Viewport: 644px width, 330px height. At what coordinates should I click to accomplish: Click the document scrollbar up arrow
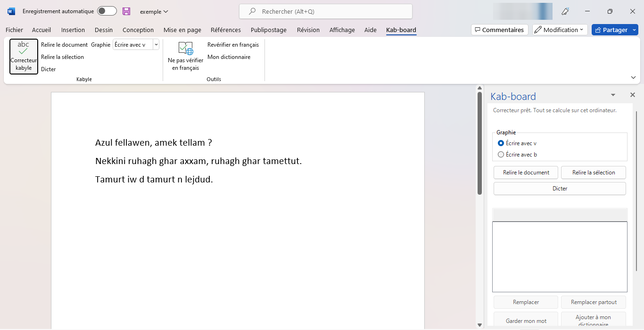click(479, 88)
